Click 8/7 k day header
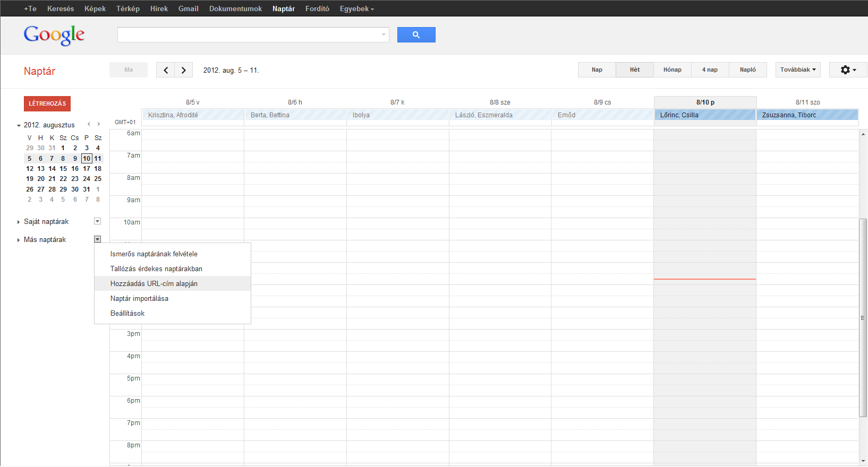This screenshot has height=467, width=868. (x=397, y=102)
